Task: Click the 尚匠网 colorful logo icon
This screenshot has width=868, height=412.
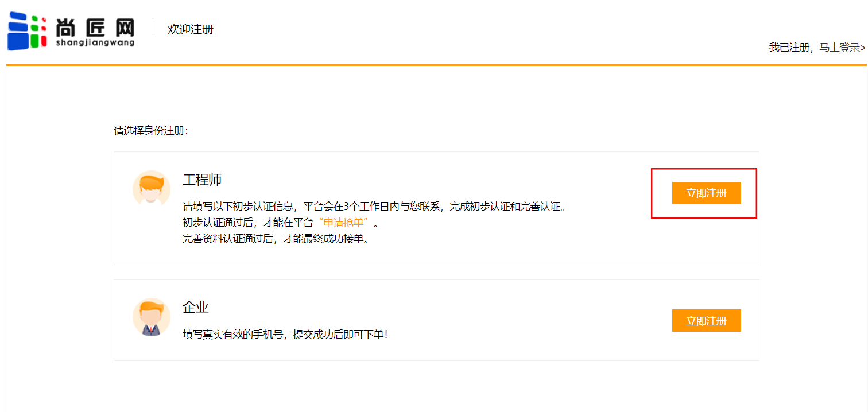Action: pos(26,30)
